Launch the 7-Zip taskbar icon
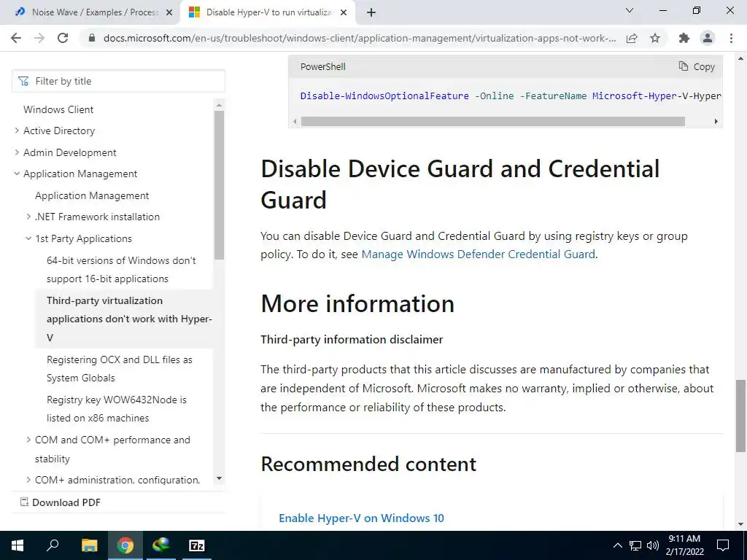This screenshot has width=747, height=560. [x=197, y=545]
